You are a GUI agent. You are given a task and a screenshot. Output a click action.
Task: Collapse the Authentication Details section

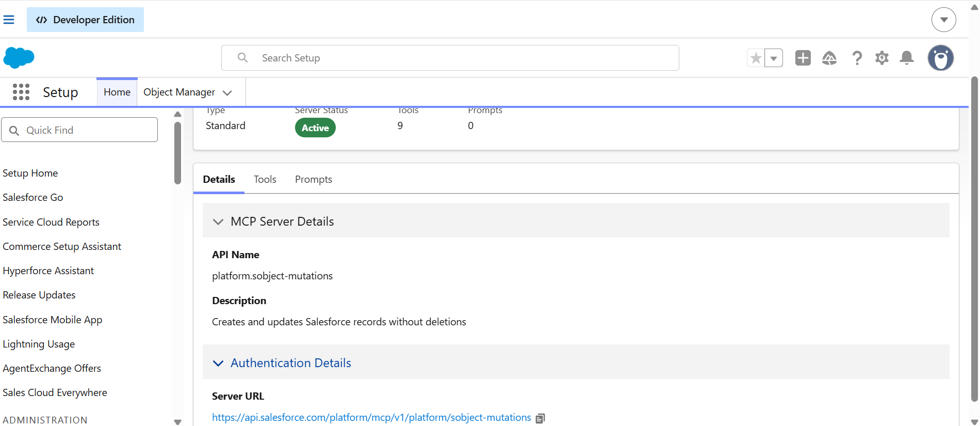218,363
